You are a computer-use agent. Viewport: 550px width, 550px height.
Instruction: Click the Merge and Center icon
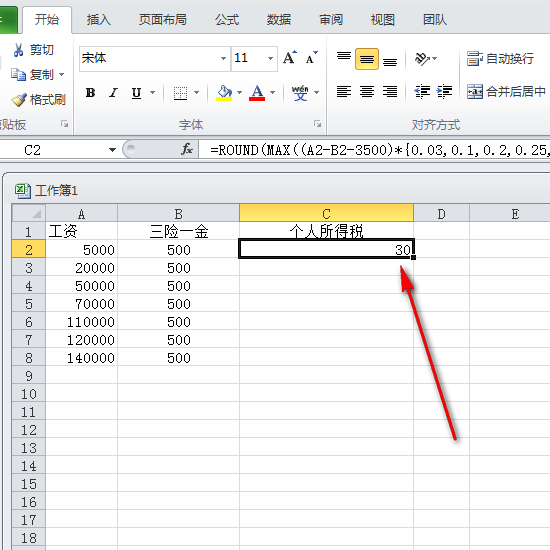(475, 92)
